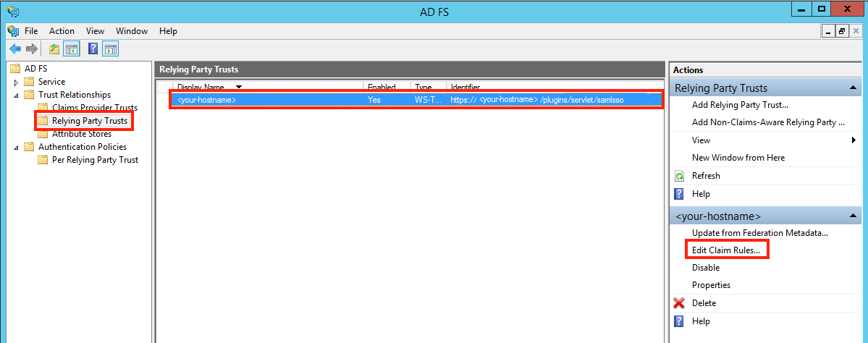The width and height of the screenshot is (868, 343).
Task: Click the Up One Level folder icon
Action: point(54,49)
